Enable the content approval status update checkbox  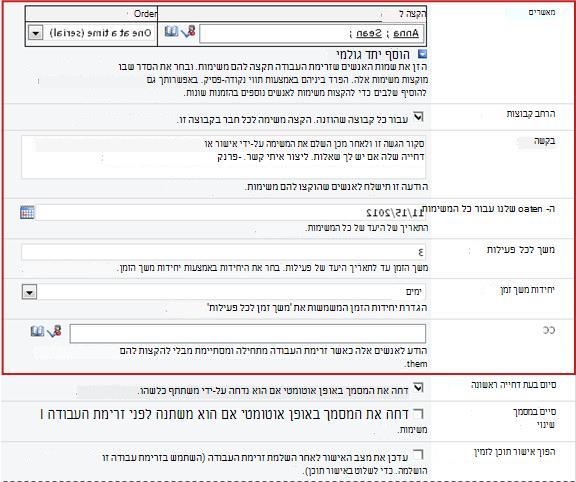(418, 455)
